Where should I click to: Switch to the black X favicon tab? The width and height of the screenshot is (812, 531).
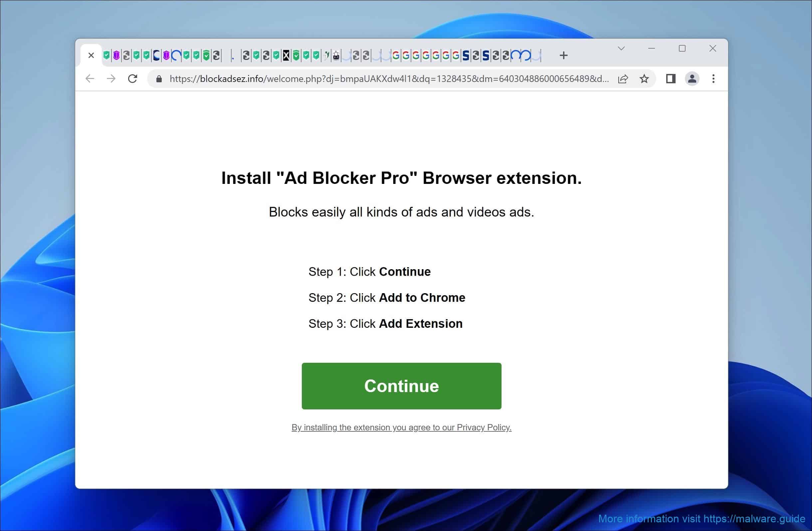(x=286, y=55)
